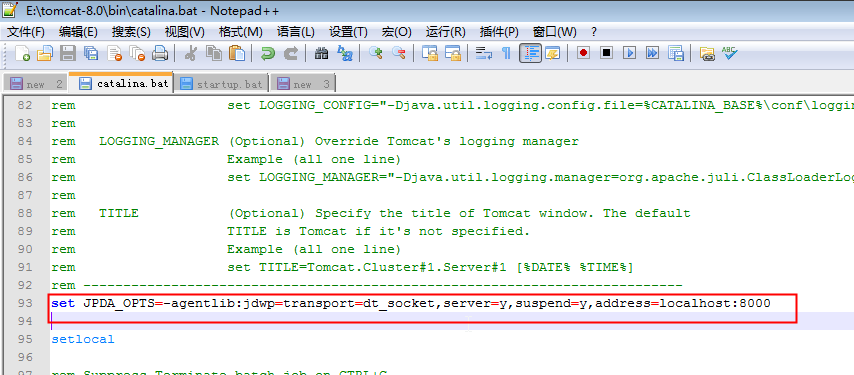Click the New file toolbar icon
This screenshot has width=854, height=375.
(22, 53)
